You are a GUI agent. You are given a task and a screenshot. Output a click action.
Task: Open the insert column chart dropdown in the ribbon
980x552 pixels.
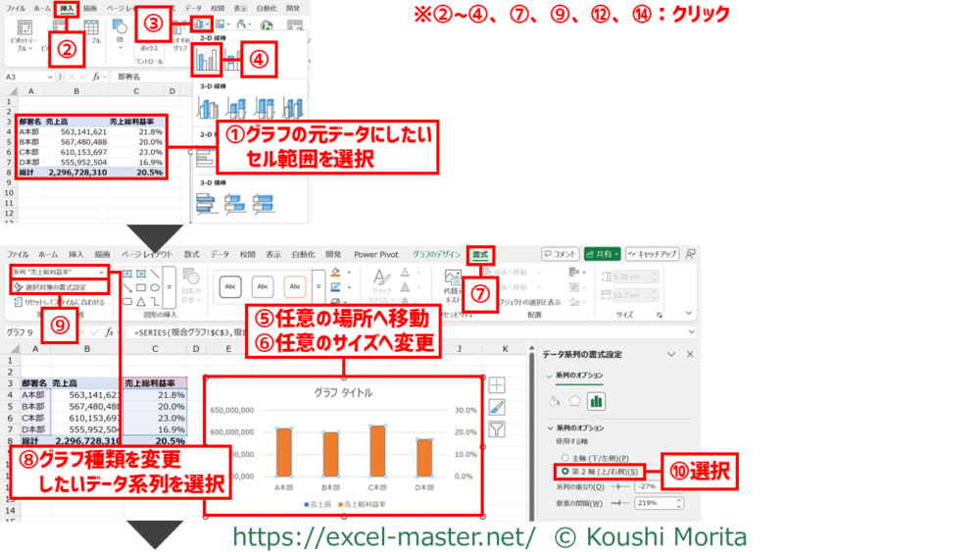point(203,24)
